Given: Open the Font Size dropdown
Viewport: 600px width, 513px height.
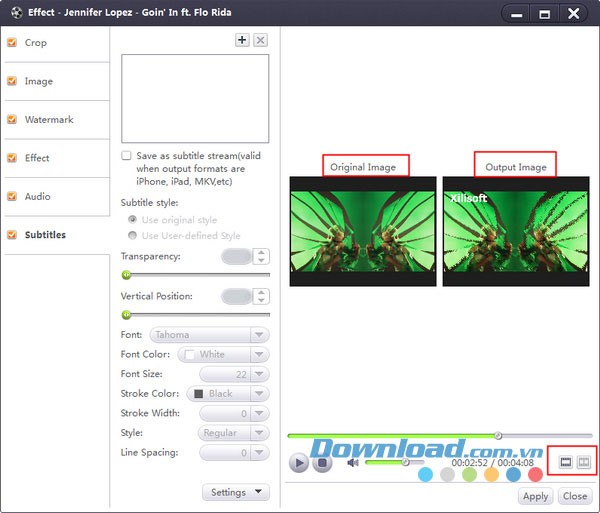Looking at the screenshot, I should click(234, 374).
